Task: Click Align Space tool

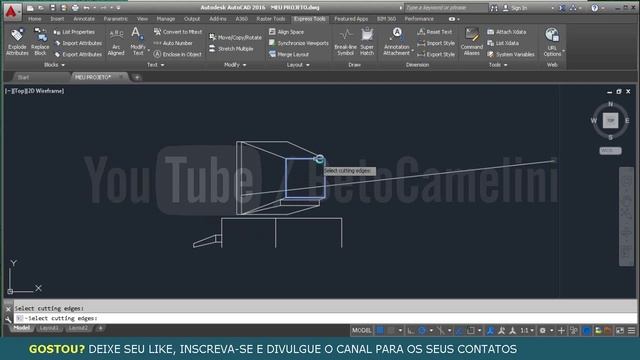Action: (287, 32)
